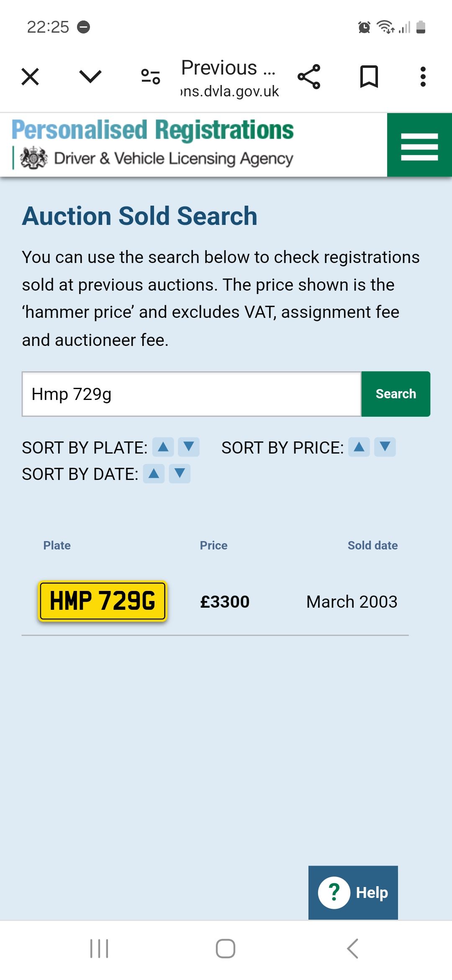Tap the Android back navigation button

(x=353, y=949)
